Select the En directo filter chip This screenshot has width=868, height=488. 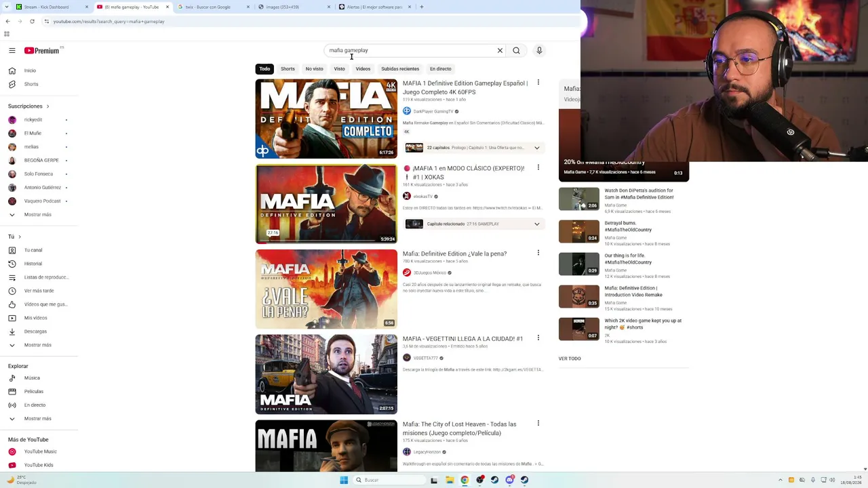pyautogui.click(x=440, y=69)
